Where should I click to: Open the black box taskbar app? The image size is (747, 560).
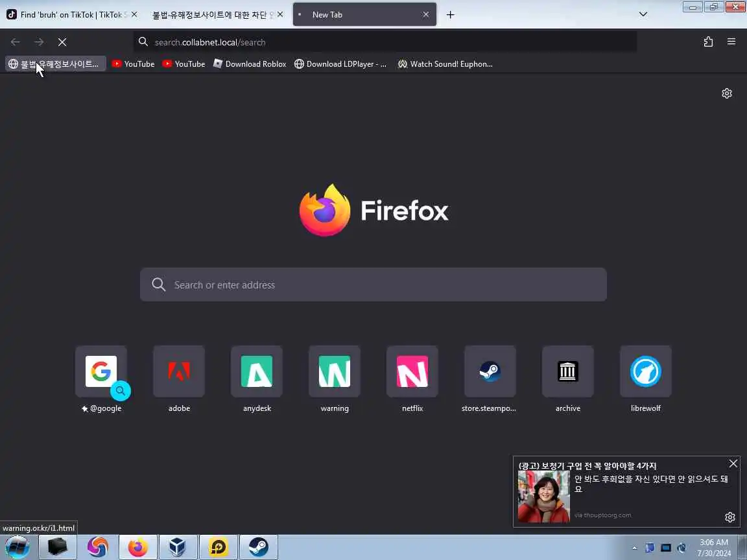click(57, 546)
